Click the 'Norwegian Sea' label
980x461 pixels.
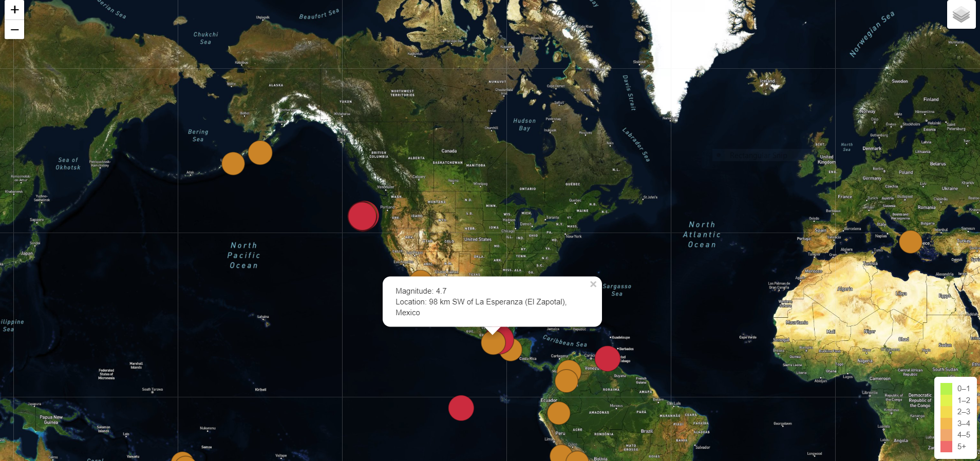pyautogui.click(x=872, y=34)
